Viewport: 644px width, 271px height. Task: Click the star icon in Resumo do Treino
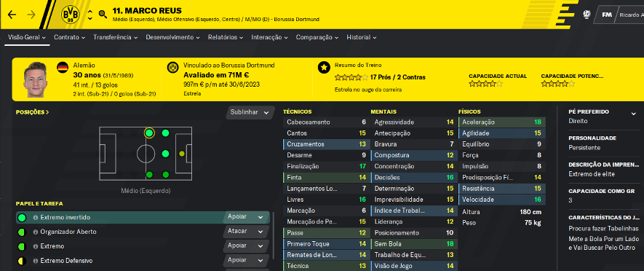(324, 68)
